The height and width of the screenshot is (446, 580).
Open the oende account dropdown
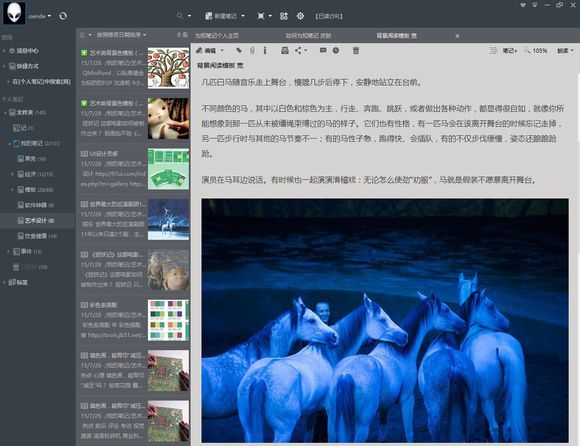(40, 16)
